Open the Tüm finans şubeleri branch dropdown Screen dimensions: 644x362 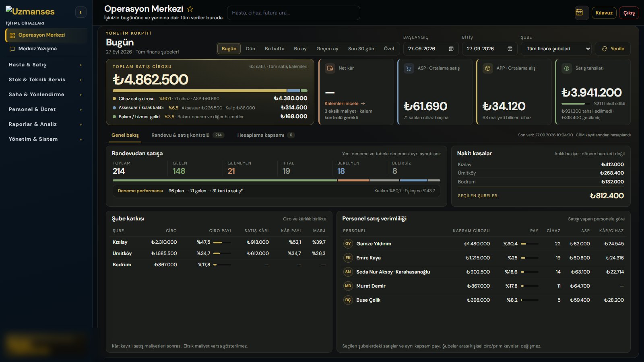556,49
